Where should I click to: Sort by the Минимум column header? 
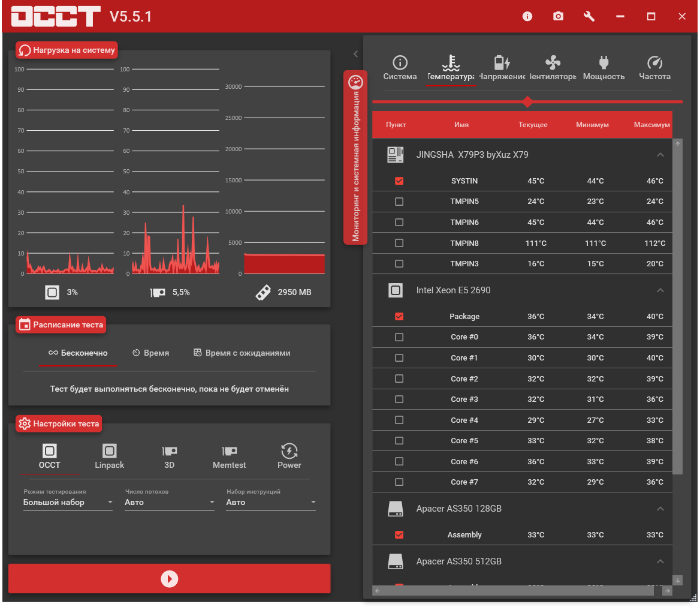tap(592, 125)
